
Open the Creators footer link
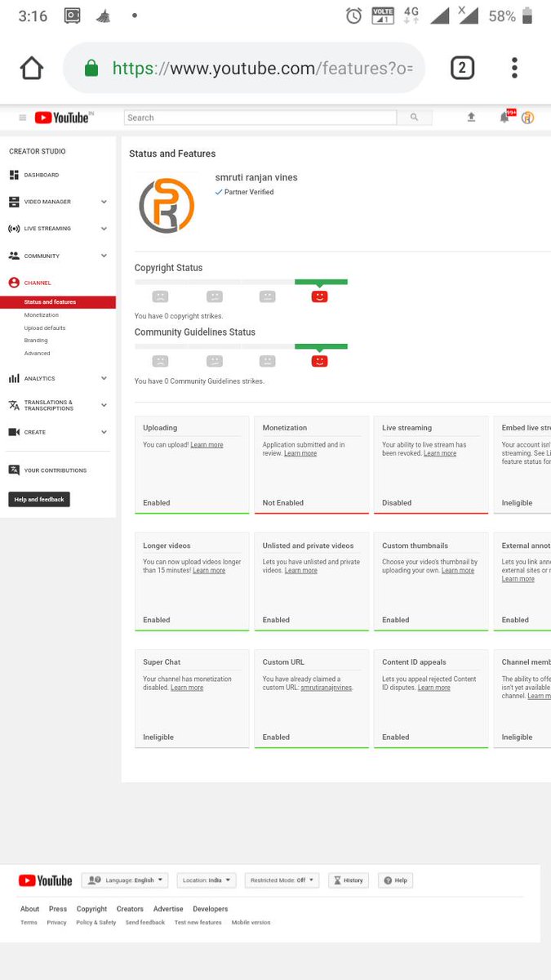pyautogui.click(x=130, y=909)
